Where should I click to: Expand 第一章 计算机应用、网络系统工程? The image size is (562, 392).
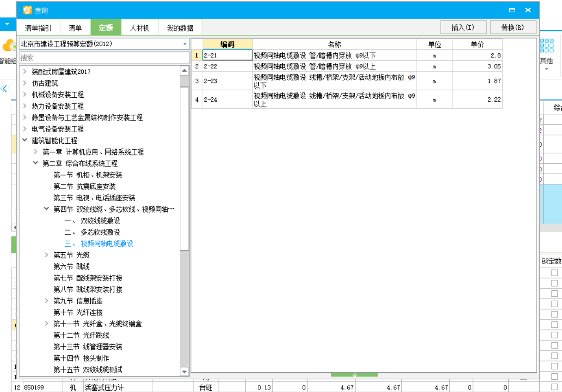coord(36,152)
